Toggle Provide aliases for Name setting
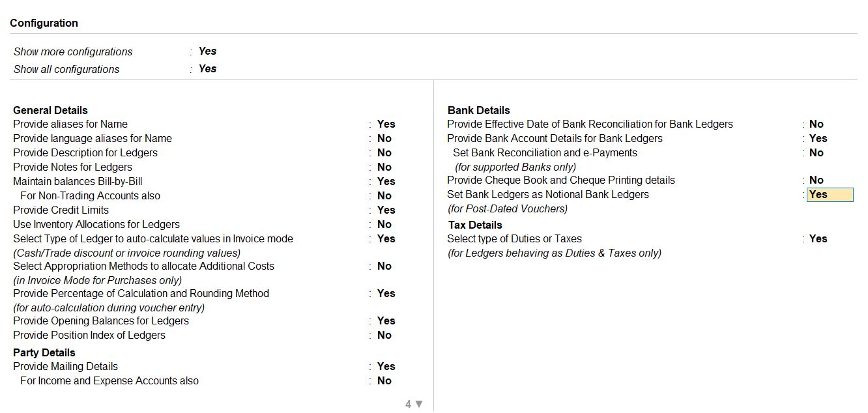The image size is (868, 413). pyautogui.click(x=386, y=124)
